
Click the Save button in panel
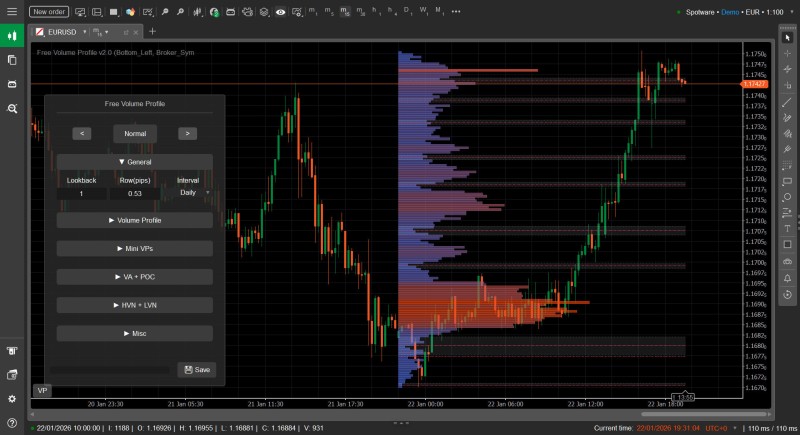click(196, 370)
